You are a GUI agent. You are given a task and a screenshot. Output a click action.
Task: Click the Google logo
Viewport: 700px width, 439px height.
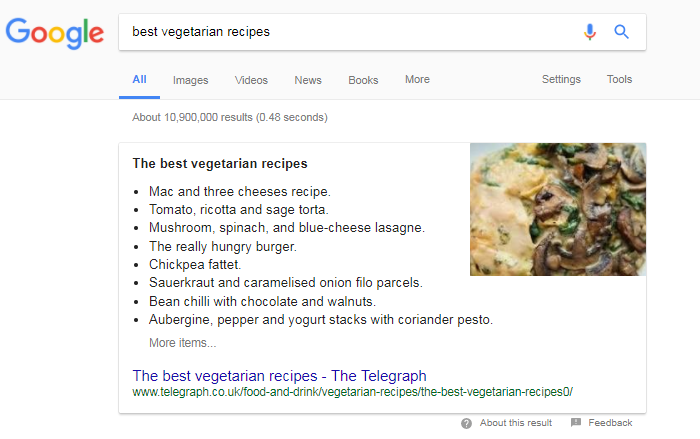coord(54,33)
